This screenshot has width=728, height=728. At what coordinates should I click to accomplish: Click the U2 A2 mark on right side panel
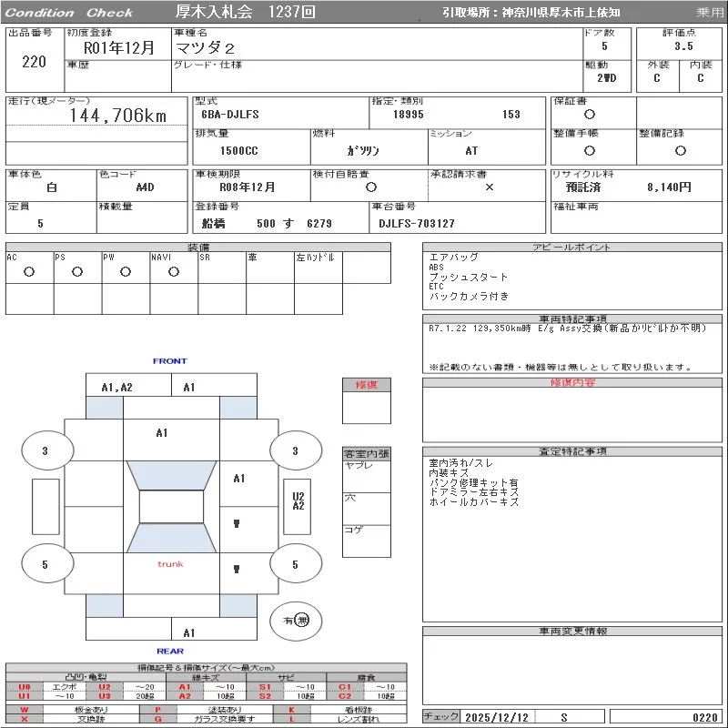pyautogui.click(x=298, y=501)
